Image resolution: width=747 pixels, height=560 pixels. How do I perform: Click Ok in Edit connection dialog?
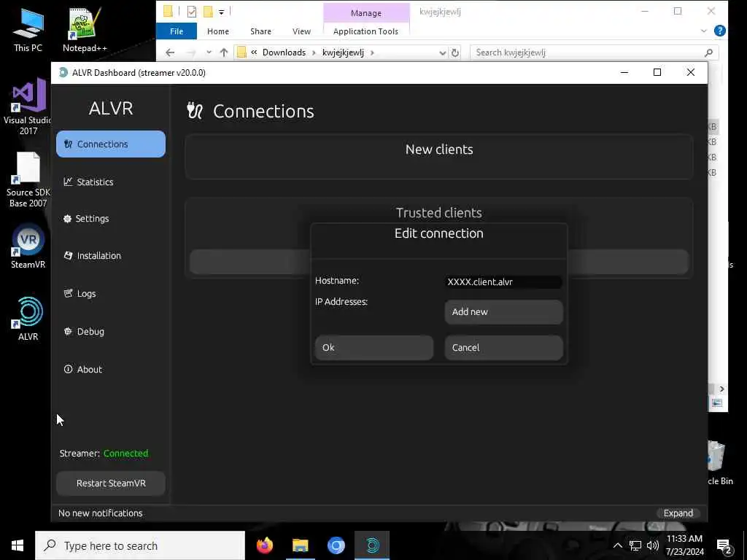(x=374, y=347)
